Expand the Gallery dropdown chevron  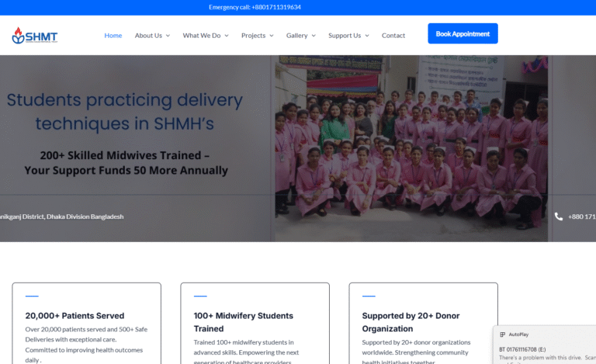pyautogui.click(x=314, y=36)
